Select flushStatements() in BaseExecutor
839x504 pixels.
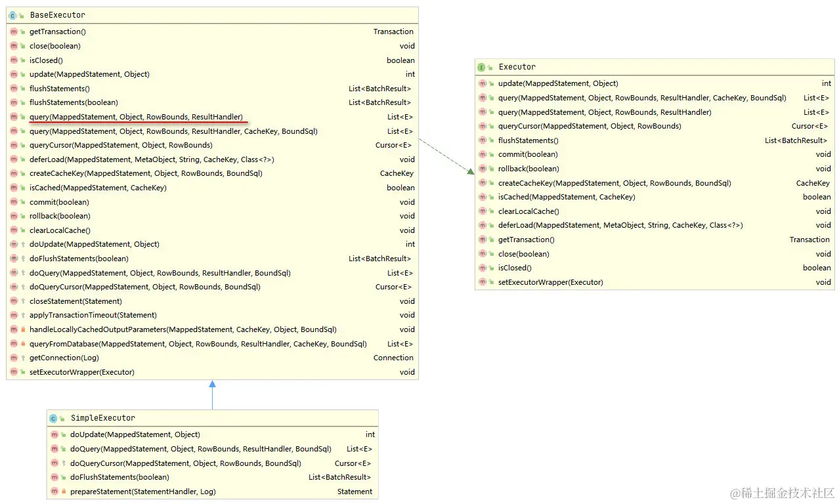[x=60, y=89]
